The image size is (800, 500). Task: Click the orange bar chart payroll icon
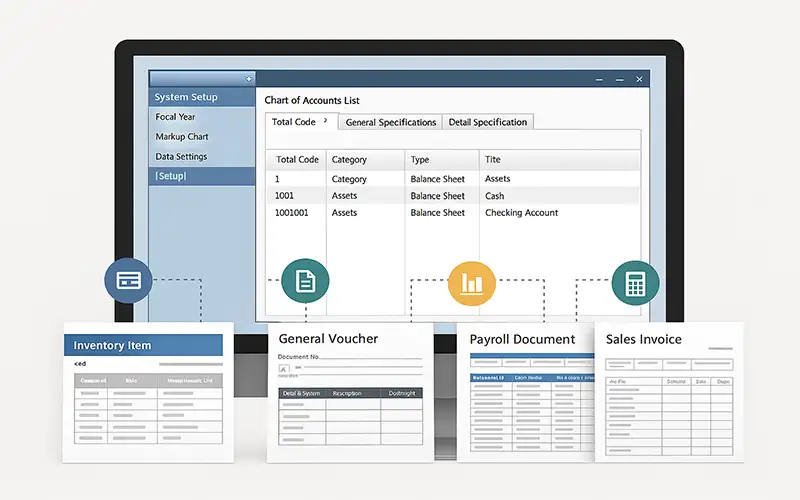(471, 283)
